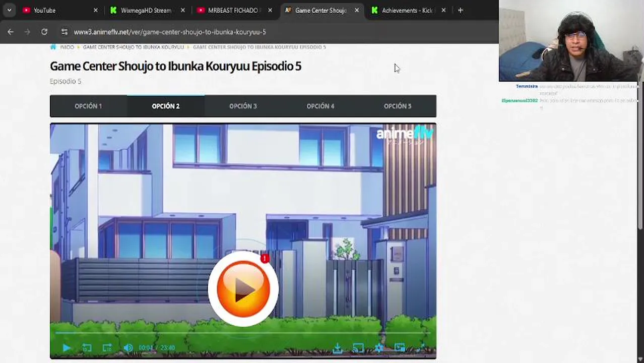Open player settings gear icon
The image size is (644, 363).
379,348
